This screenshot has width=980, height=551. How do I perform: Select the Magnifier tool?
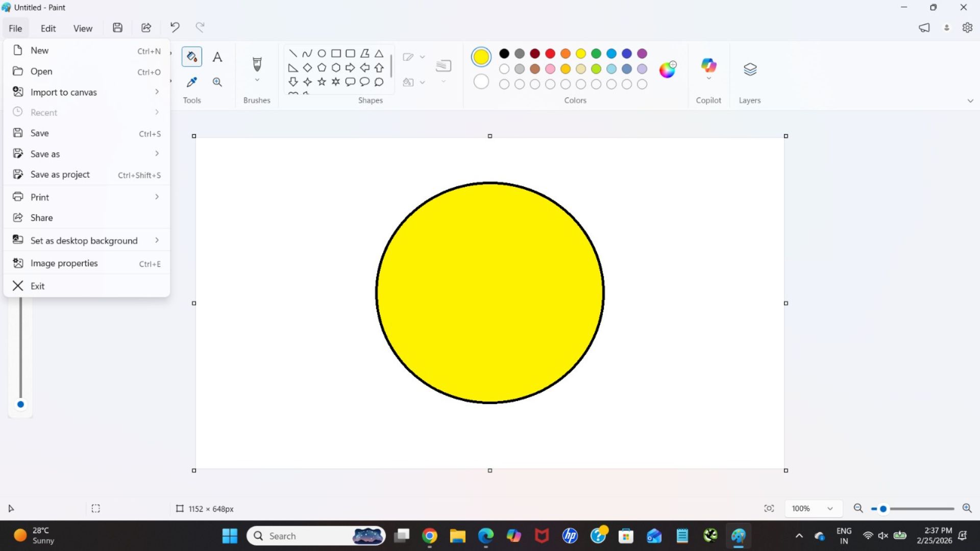point(217,82)
